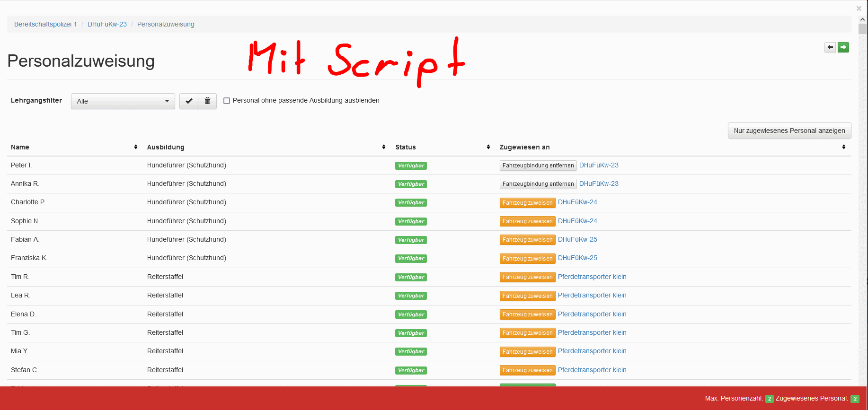
Task: Open Pferdetransporter klein link for Stefan C.
Action: click(592, 370)
